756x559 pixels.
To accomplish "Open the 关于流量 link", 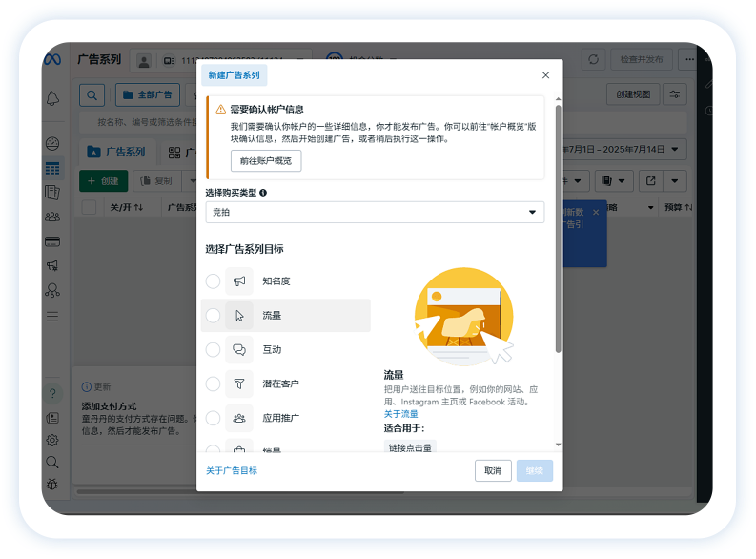I will point(400,414).
